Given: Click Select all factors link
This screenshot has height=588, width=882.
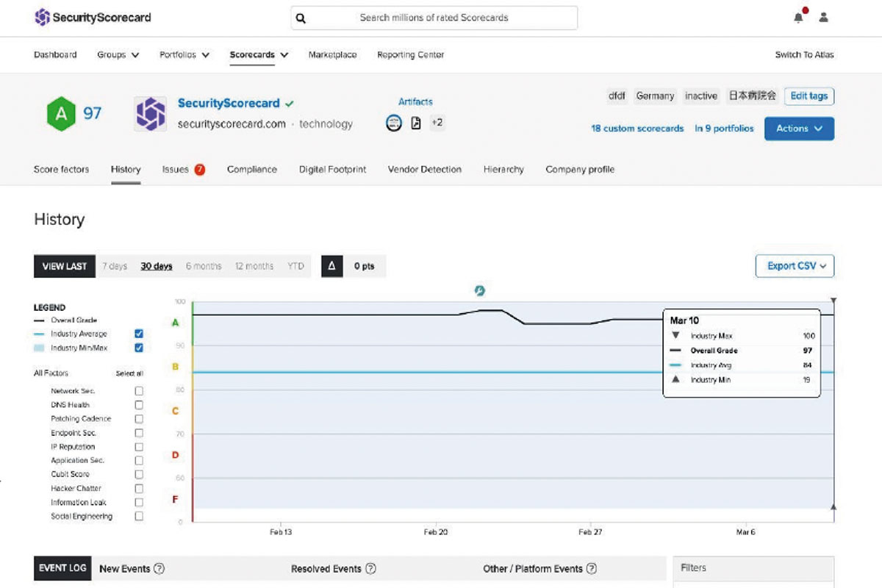Looking at the screenshot, I should click(129, 373).
